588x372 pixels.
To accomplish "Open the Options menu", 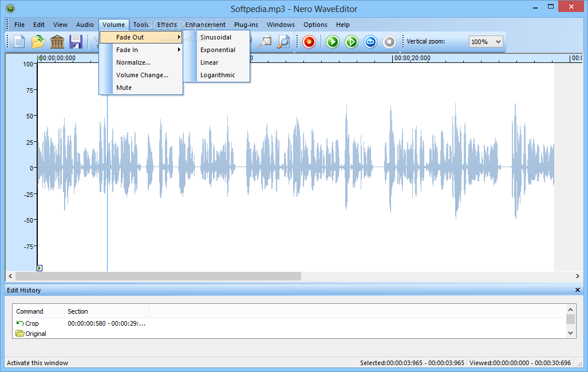I will click(315, 25).
